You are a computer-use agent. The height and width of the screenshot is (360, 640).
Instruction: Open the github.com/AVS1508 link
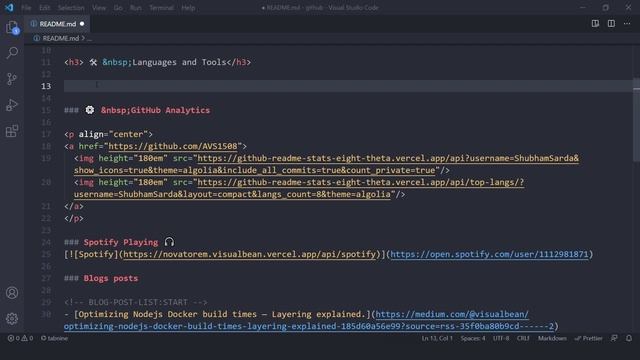coord(173,146)
